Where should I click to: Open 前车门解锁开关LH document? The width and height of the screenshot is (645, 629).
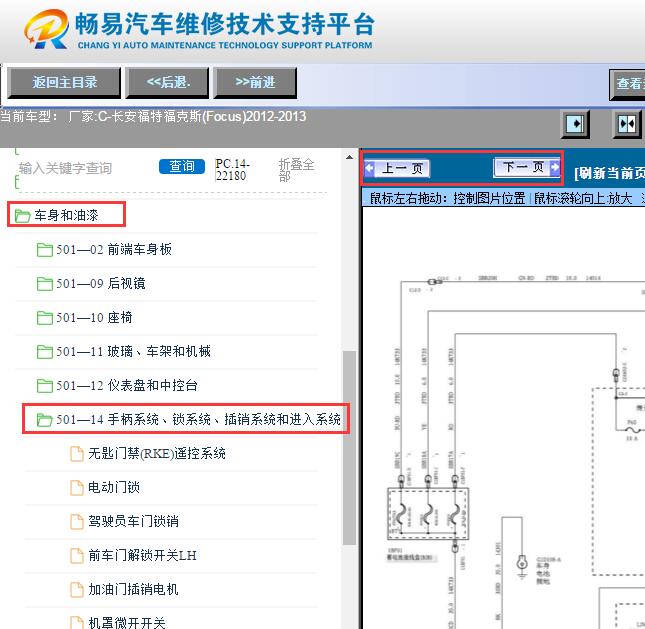[142, 555]
